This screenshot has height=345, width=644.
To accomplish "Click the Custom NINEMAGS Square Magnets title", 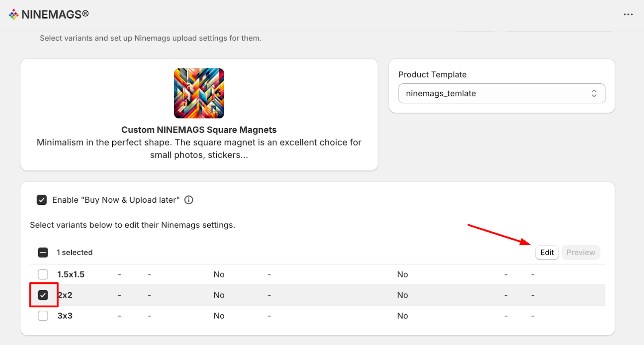I will (199, 130).
